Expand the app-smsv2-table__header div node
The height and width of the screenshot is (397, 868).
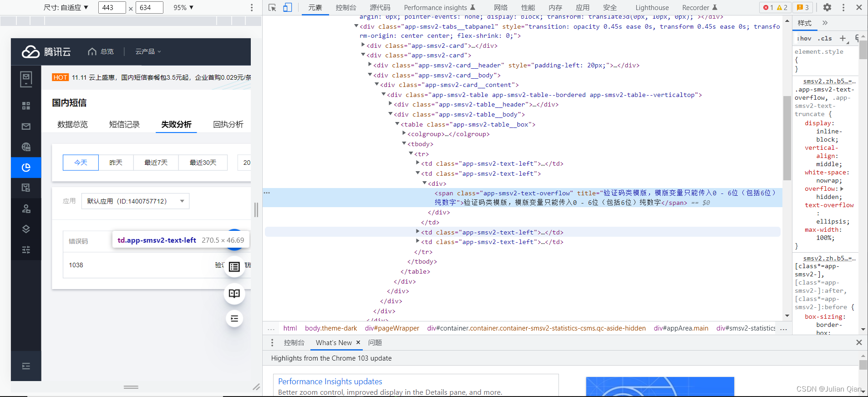click(x=391, y=104)
